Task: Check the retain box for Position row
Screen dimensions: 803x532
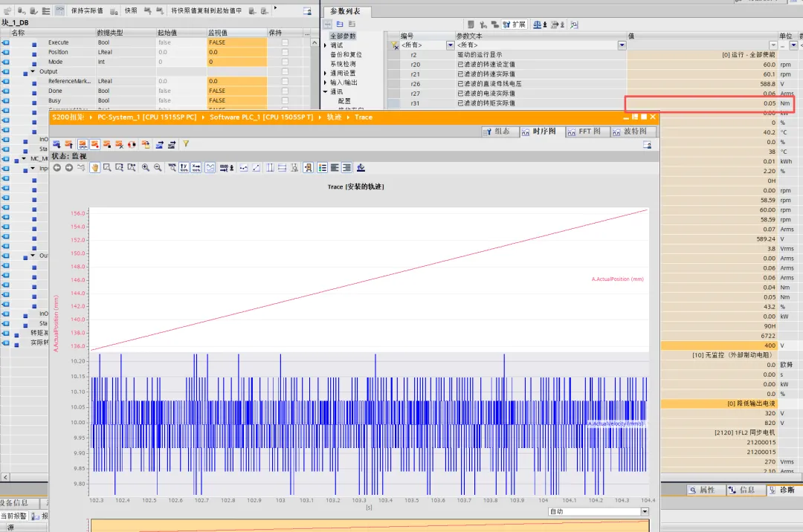Action: pyautogui.click(x=285, y=53)
